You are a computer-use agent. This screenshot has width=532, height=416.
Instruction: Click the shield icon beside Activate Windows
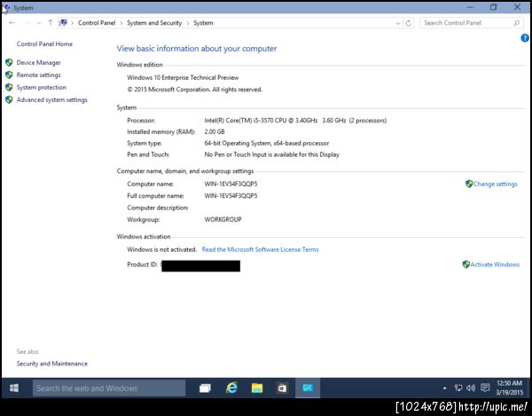[x=466, y=264]
